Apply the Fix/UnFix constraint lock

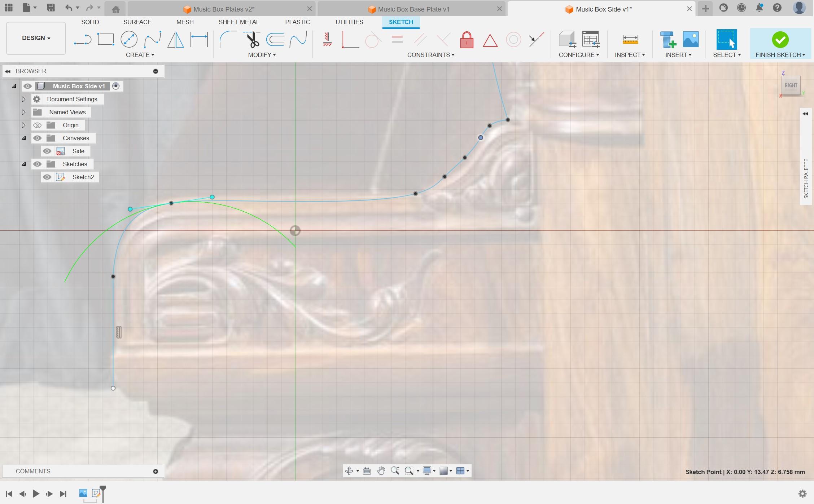tap(467, 40)
